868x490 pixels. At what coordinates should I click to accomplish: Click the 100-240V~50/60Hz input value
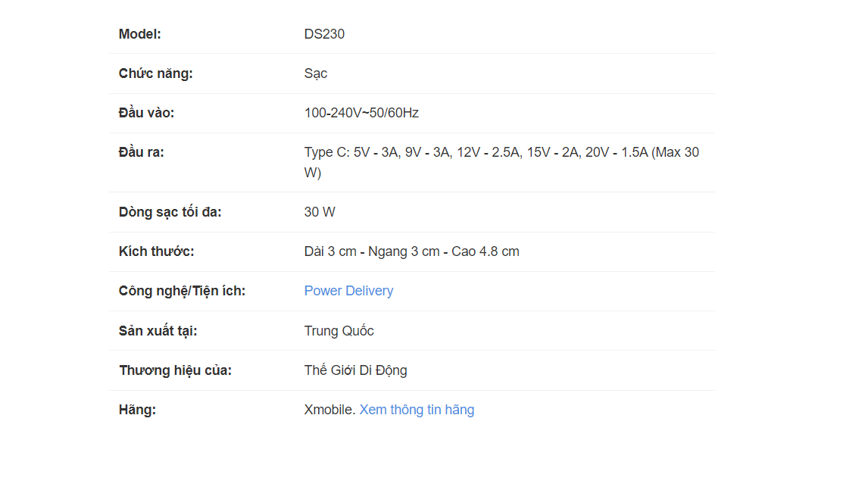click(361, 113)
